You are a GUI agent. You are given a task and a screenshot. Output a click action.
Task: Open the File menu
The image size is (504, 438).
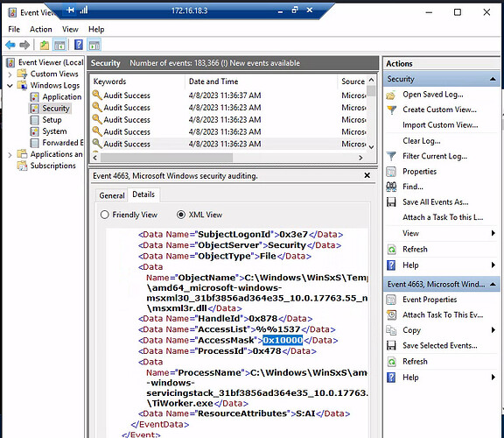tap(14, 29)
